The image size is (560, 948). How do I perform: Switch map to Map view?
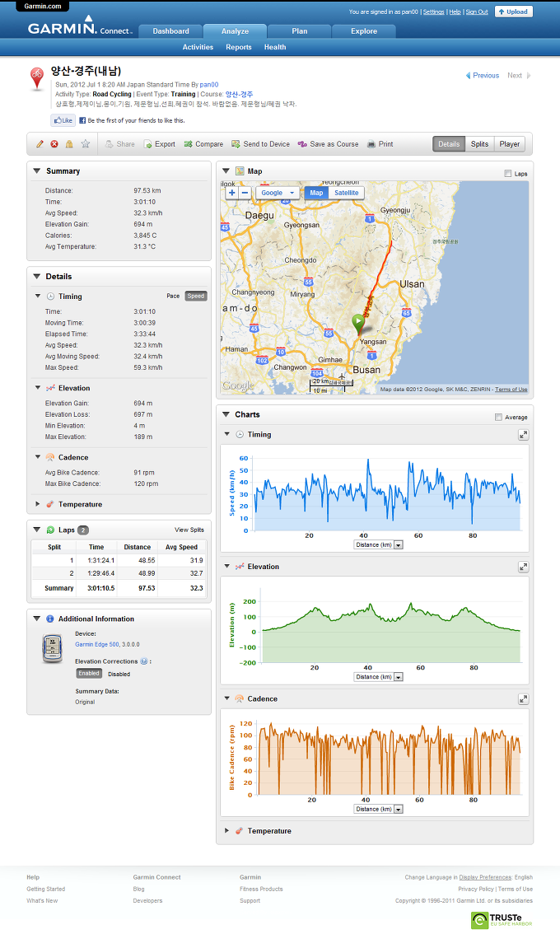tap(316, 193)
